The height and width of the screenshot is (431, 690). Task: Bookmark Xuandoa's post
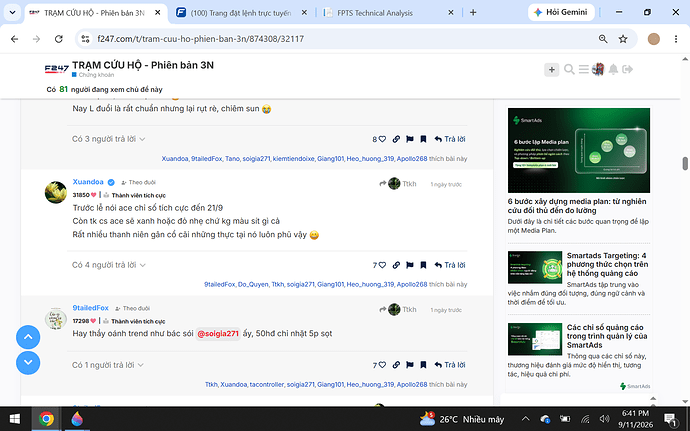[x=423, y=265]
